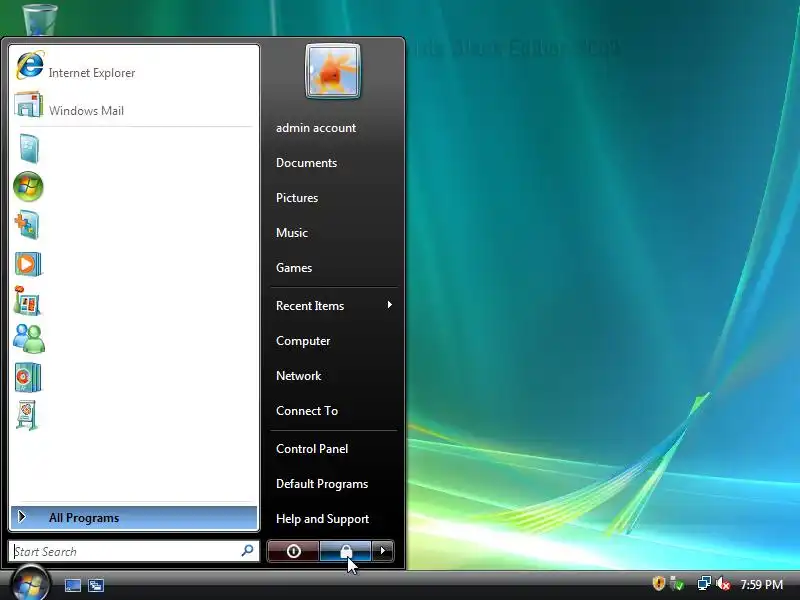Viewport: 800px width, 600px height.
Task: Expand Recent Items submenu arrow
Action: pyautogui.click(x=390, y=305)
